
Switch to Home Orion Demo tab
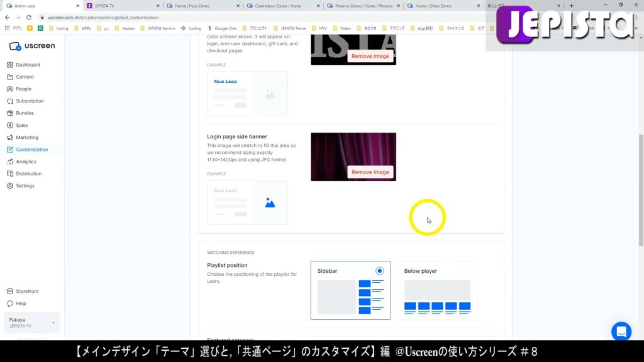(x=443, y=6)
